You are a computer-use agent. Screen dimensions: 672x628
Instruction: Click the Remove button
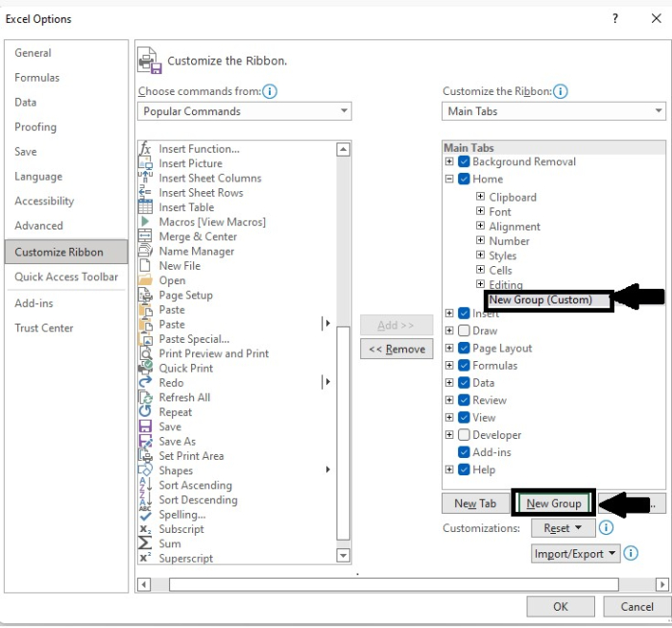396,349
